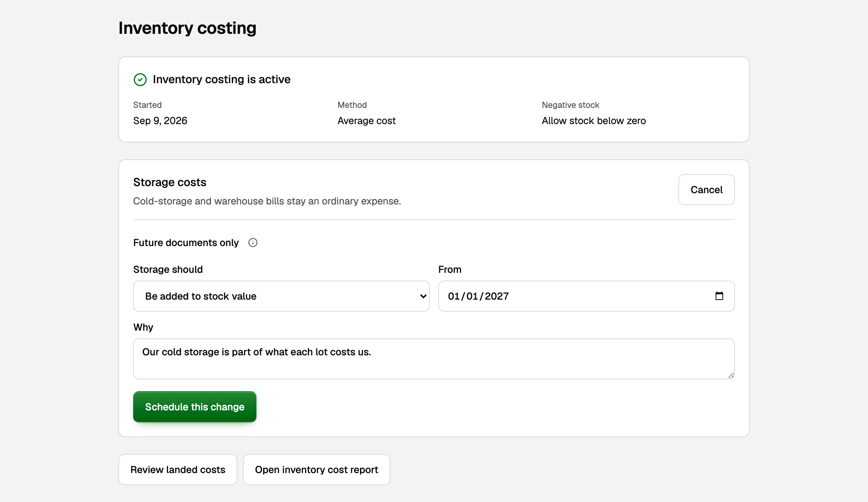868x502 pixels.
Task: Click the Future documents only label
Action: (x=186, y=243)
